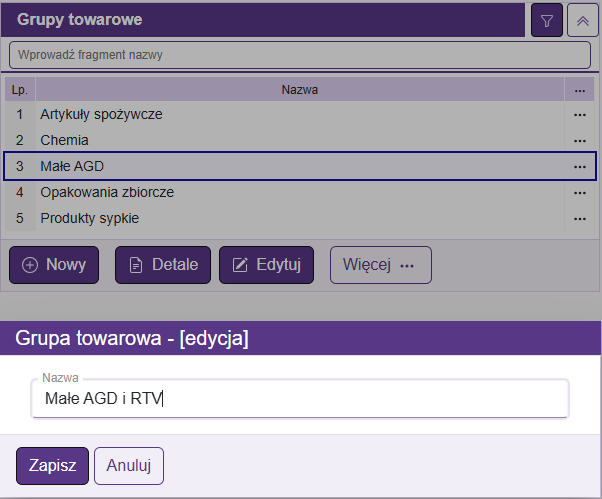Expand the Więcej dropdown menu
This screenshot has width=602, height=499.
(380, 265)
